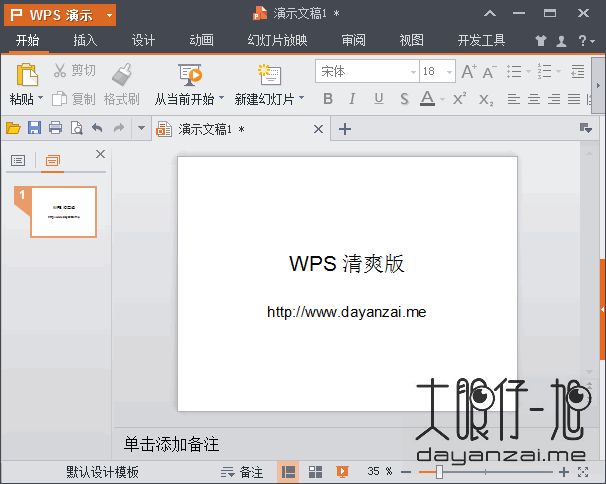
Task: Click the notes area 单击添加备注
Action: [172, 445]
